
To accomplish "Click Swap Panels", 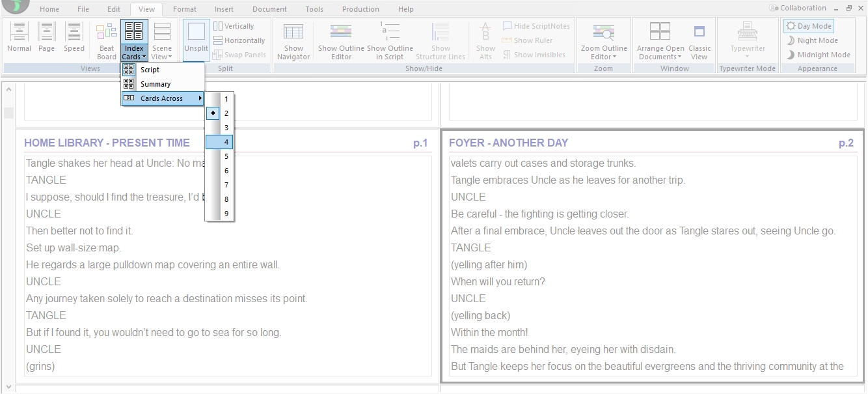I will [239, 54].
